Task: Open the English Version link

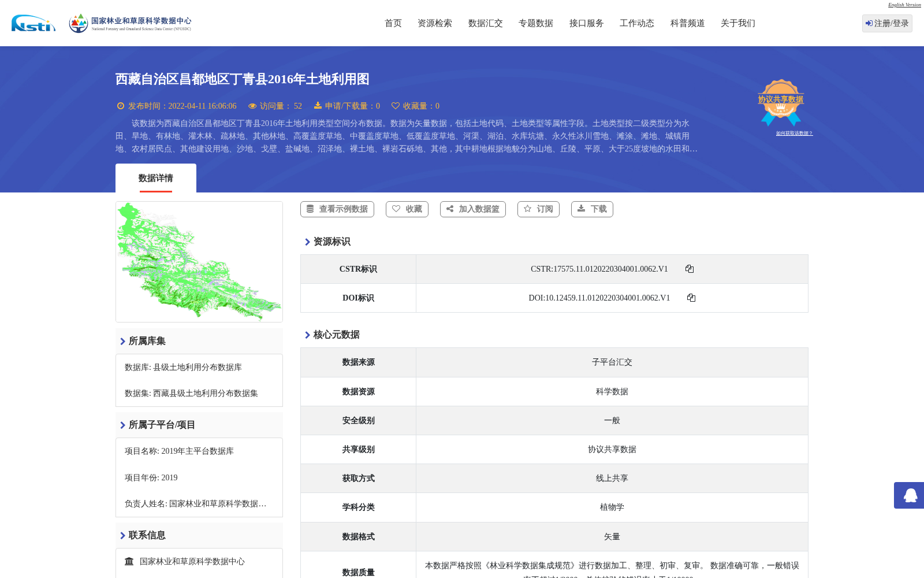Action: [904, 5]
